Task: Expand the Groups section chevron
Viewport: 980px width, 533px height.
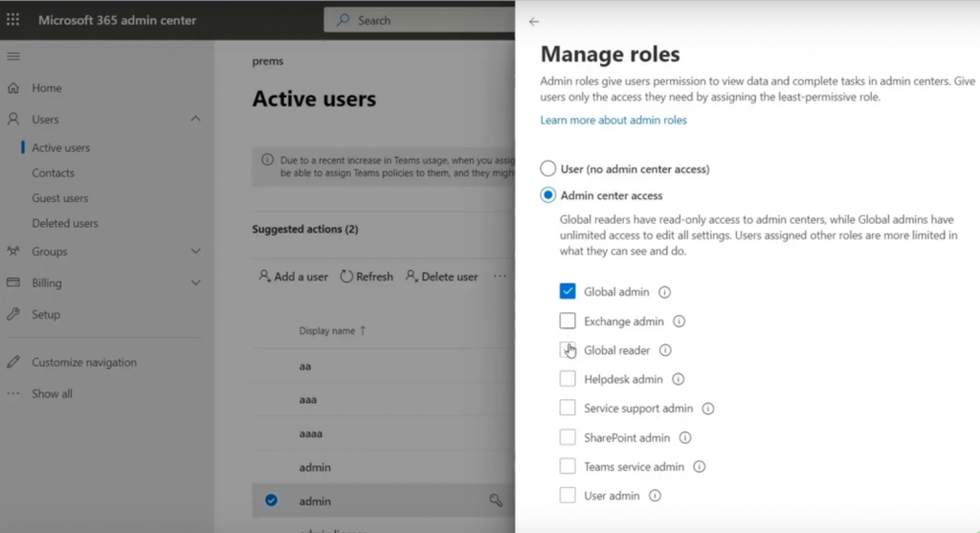Action: (195, 252)
